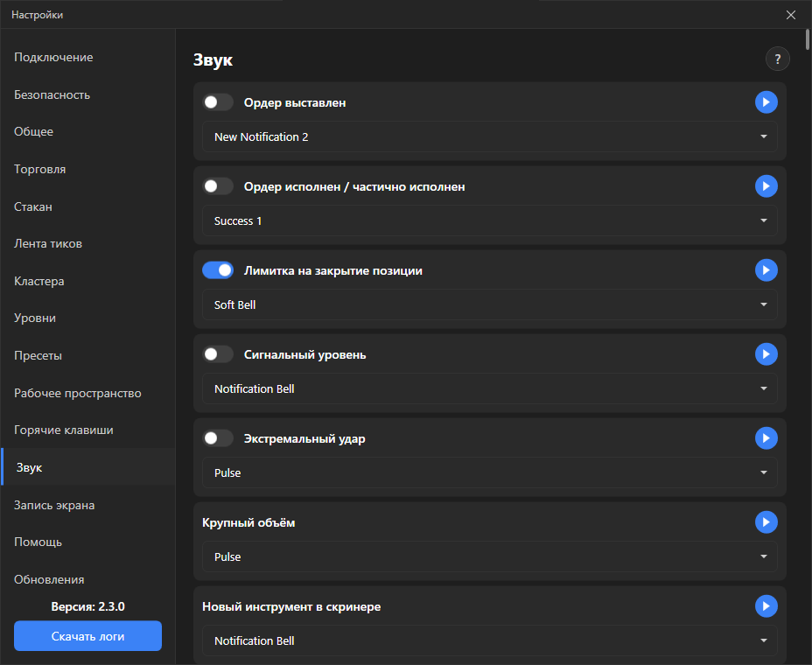Open the help question mark icon
812x665 pixels.
[777, 59]
